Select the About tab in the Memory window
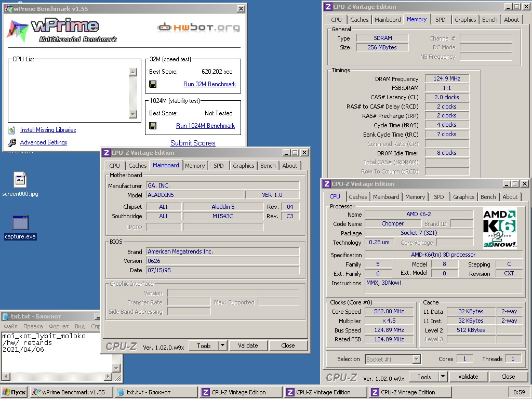The image size is (532, 399). [x=511, y=20]
